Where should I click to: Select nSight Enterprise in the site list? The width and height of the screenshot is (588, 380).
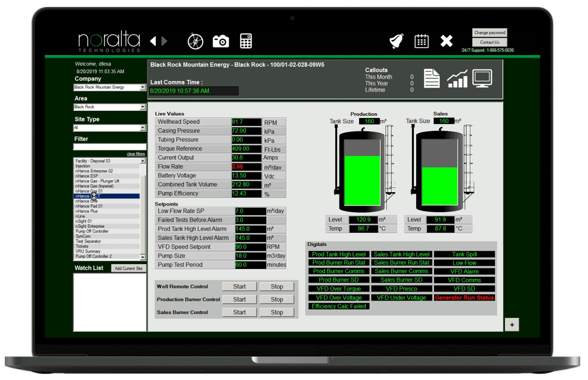[107, 226]
